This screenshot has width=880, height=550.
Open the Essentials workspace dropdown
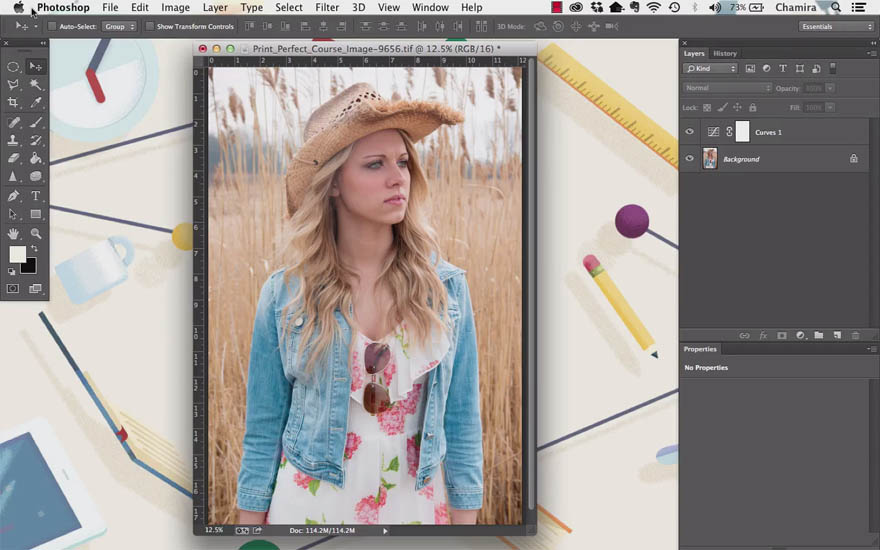tap(836, 26)
